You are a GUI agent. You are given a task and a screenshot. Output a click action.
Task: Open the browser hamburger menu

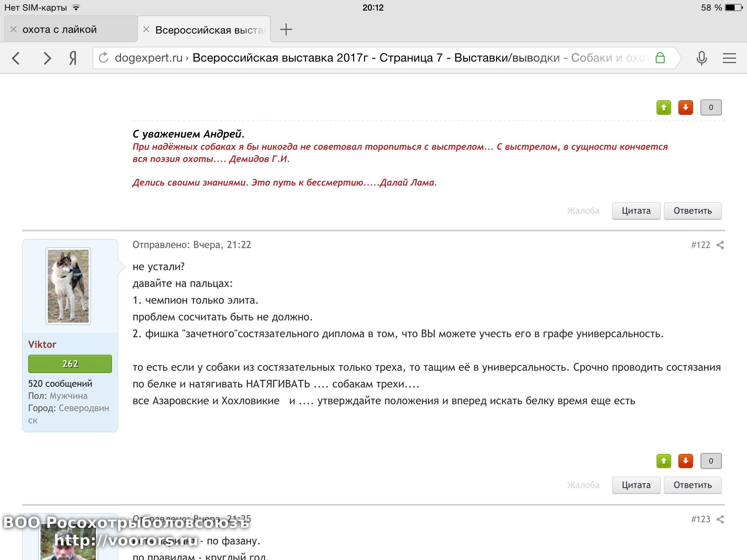729,58
